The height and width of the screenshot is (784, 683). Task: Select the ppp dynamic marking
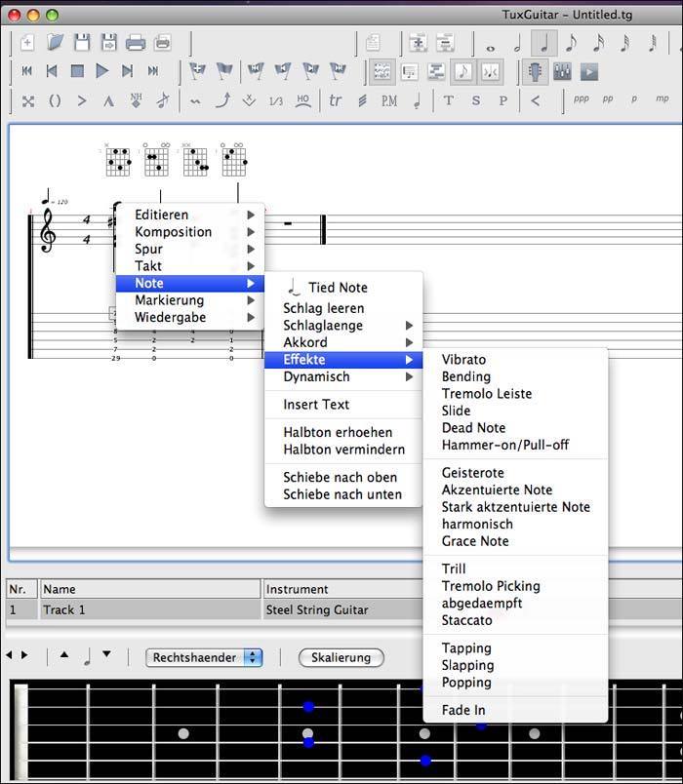[x=582, y=99]
